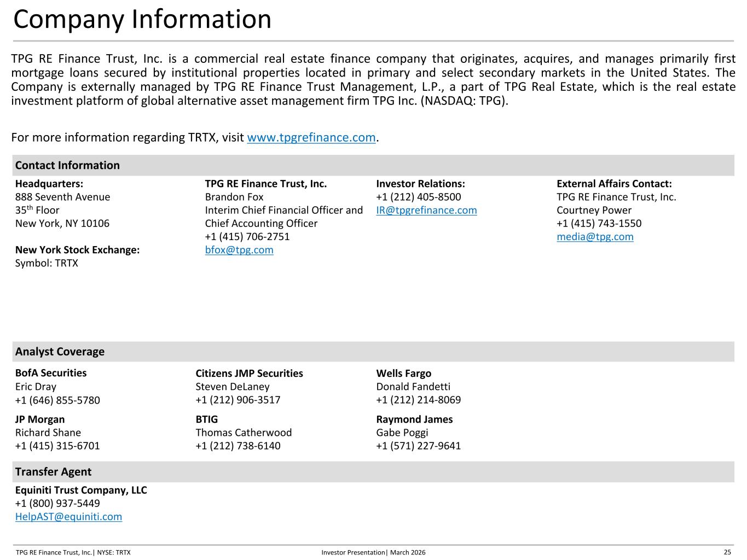
Task: Click the JP Morgan heading
Action: (40, 419)
